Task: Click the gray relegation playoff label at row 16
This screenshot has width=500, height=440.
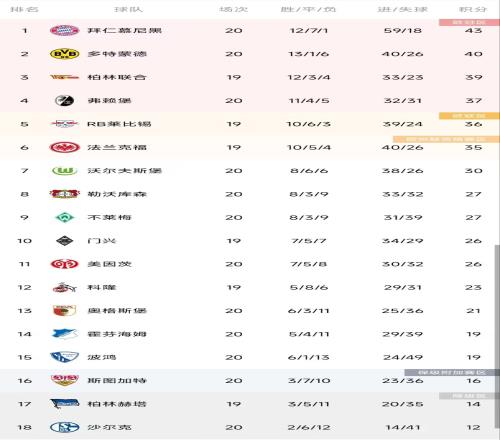Action: tap(452, 372)
